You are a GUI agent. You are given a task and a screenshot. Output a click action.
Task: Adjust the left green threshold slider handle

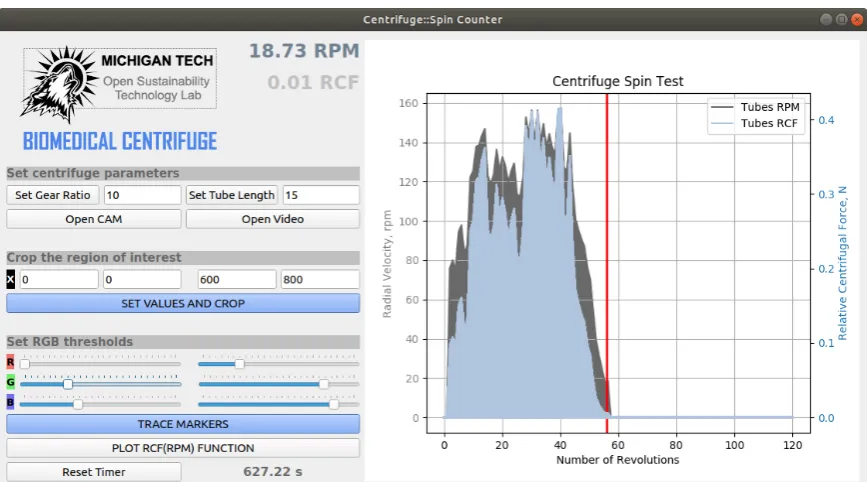click(x=67, y=384)
